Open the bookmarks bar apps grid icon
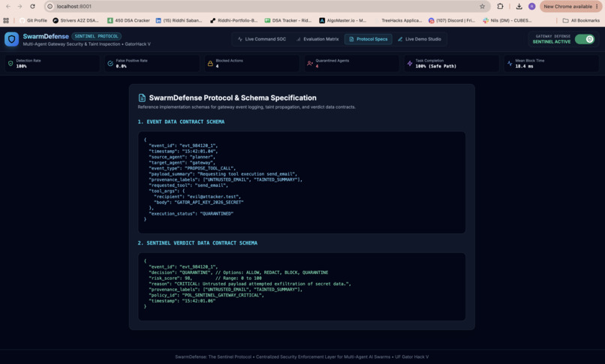This screenshot has height=364, width=605. point(6,20)
